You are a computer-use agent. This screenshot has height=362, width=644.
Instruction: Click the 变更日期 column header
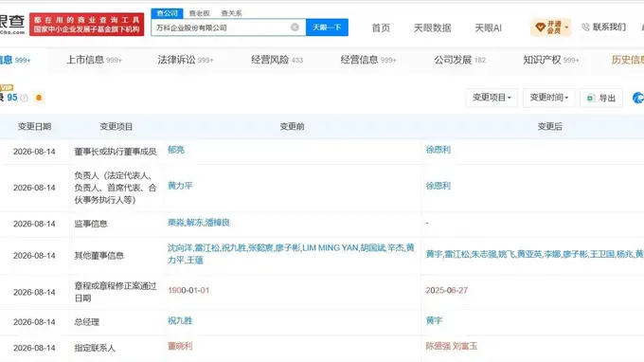coord(34,127)
